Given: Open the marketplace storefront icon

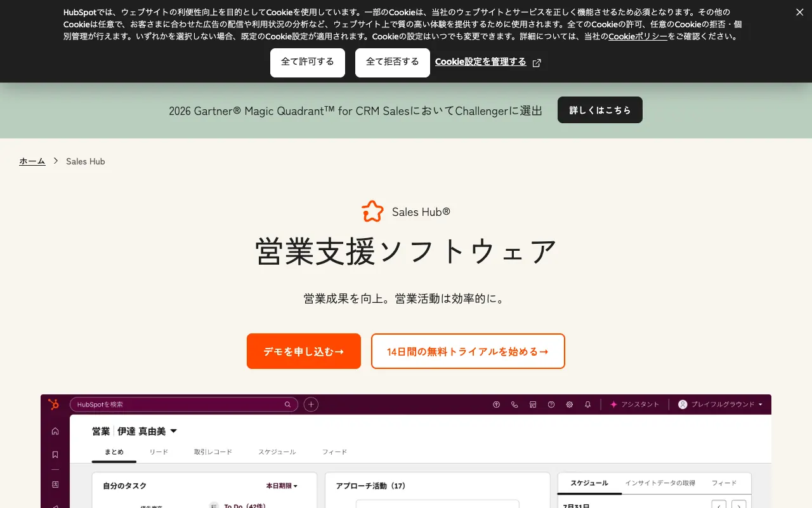Looking at the screenshot, I should point(533,404).
